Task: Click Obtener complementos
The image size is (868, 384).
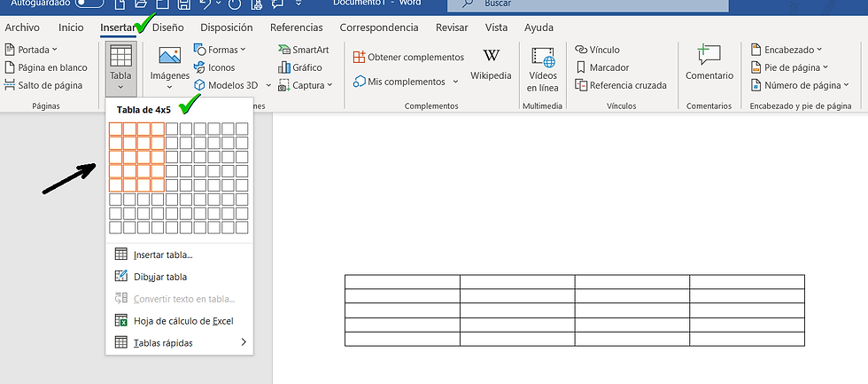Action: click(x=408, y=57)
